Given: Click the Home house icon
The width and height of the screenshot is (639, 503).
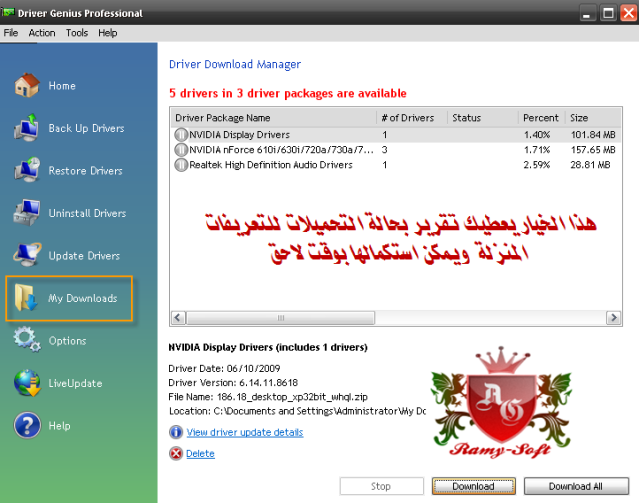Looking at the screenshot, I should [27, 85].
